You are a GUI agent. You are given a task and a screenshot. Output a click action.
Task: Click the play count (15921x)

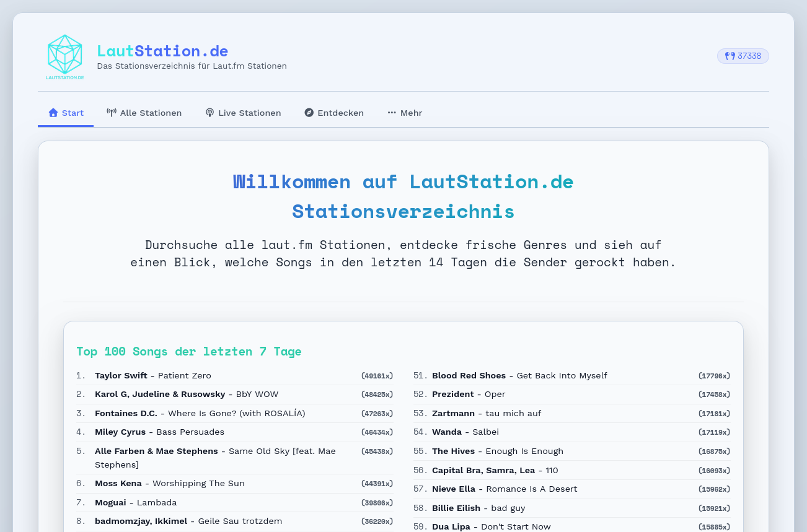pos(714,508)
